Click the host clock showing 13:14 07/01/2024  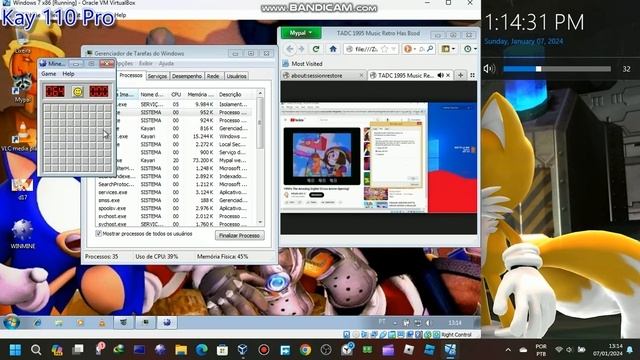608,350
